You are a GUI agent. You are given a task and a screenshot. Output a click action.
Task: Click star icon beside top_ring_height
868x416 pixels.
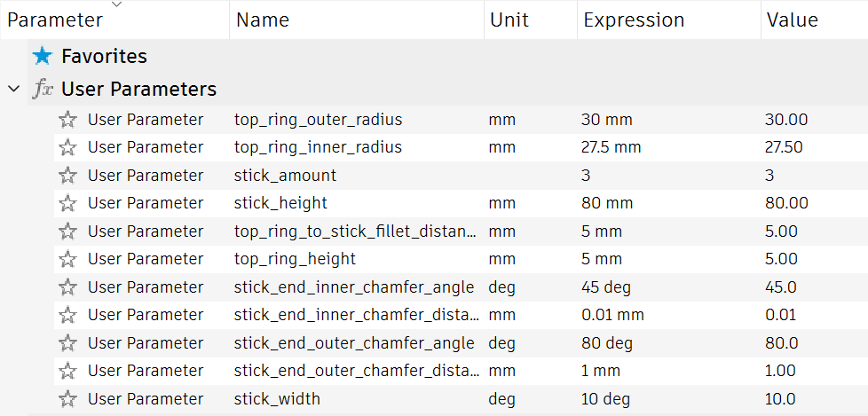point(68,259)
